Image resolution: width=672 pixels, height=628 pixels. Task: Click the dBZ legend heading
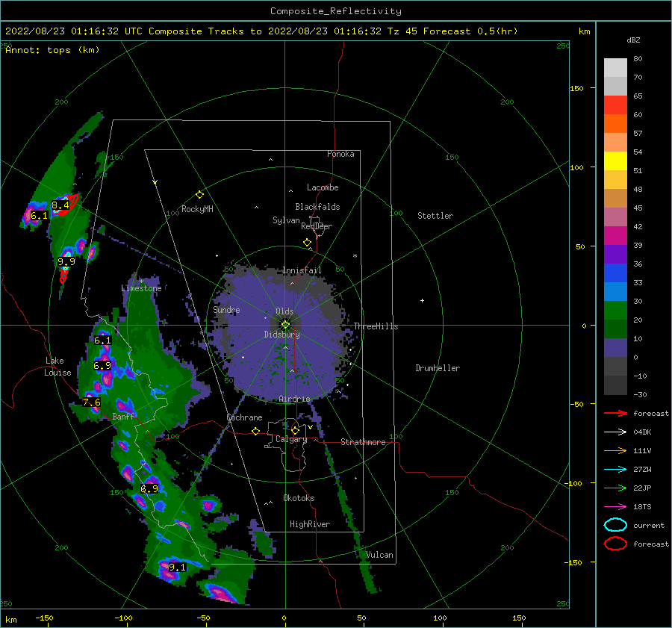[633, 40]
